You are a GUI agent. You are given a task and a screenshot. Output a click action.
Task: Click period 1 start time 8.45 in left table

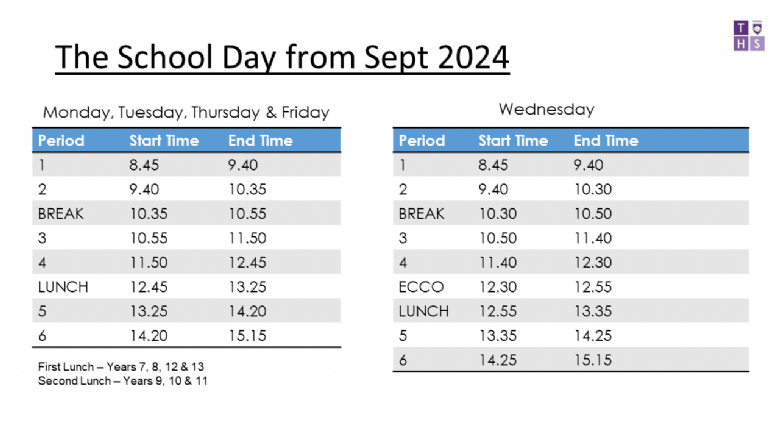coord(144,165)
